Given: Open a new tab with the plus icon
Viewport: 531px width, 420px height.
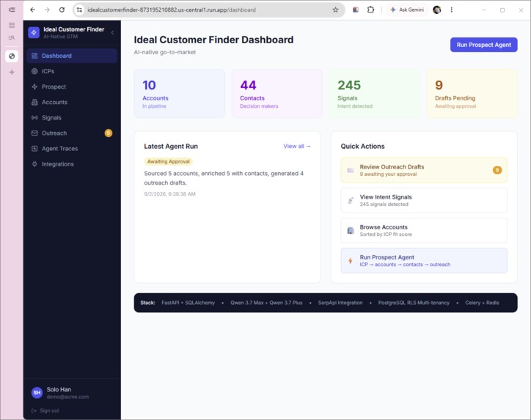Looking at the screenshot, I should click(12, 72).
